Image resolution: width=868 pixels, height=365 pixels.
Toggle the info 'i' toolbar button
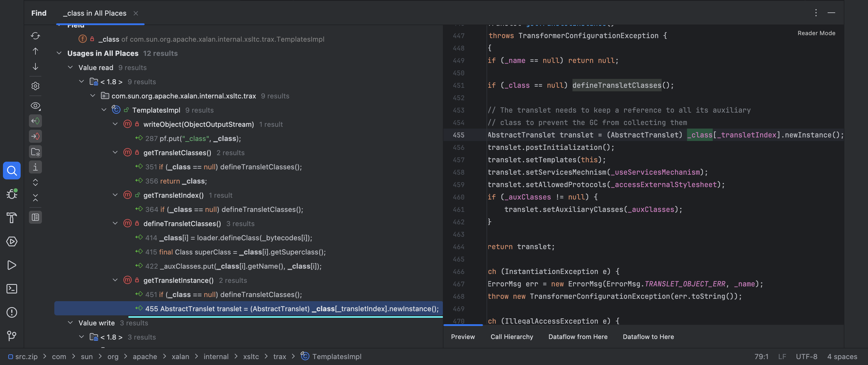[35, 167]
